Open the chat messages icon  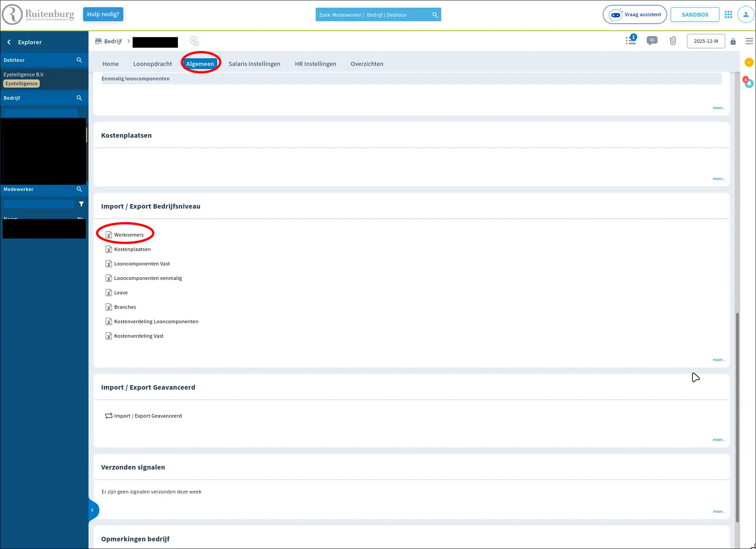tap(652, 41)
